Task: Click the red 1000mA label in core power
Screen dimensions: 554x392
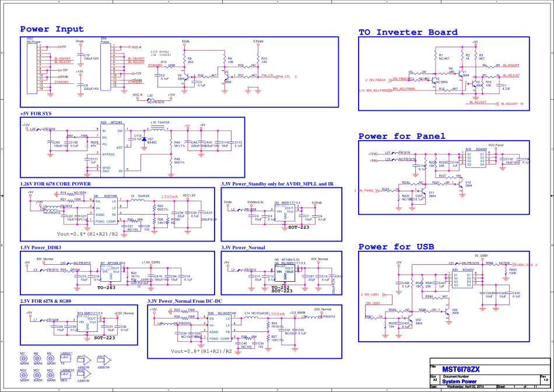Action: [x=169, y=197]
